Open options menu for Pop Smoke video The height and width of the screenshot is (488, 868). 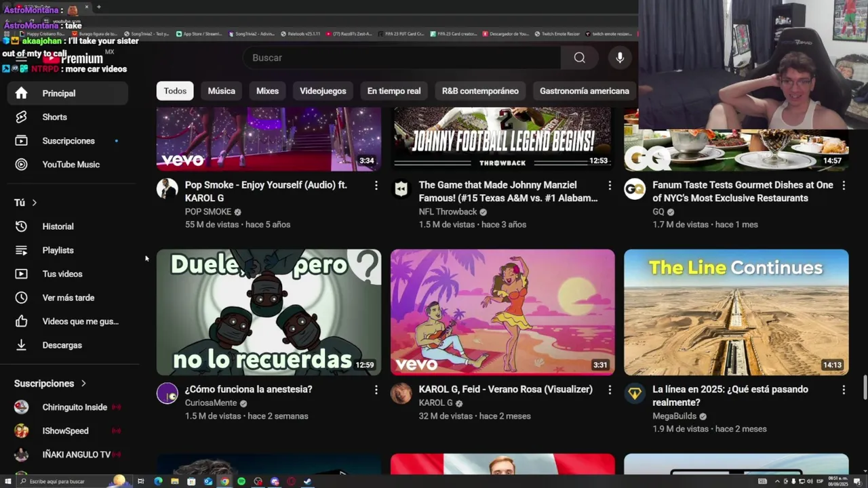(x=376, y=185)
